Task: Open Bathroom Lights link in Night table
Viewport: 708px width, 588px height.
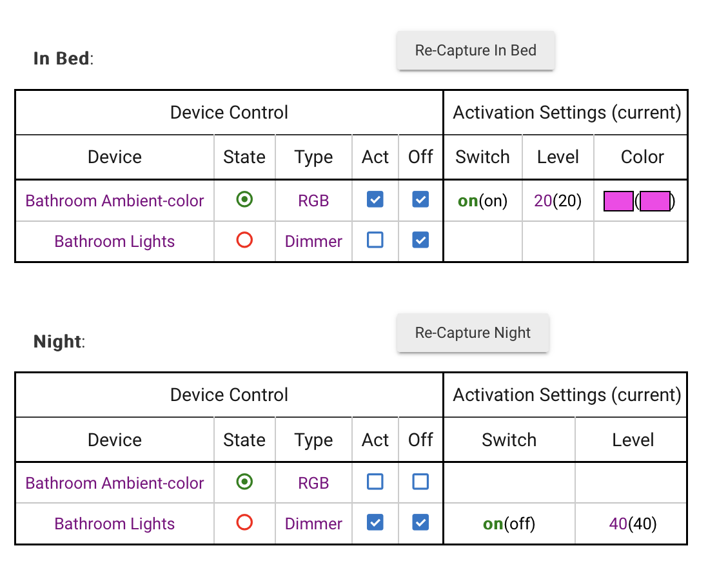Action: pyautogui.click(x=115, y=524)
